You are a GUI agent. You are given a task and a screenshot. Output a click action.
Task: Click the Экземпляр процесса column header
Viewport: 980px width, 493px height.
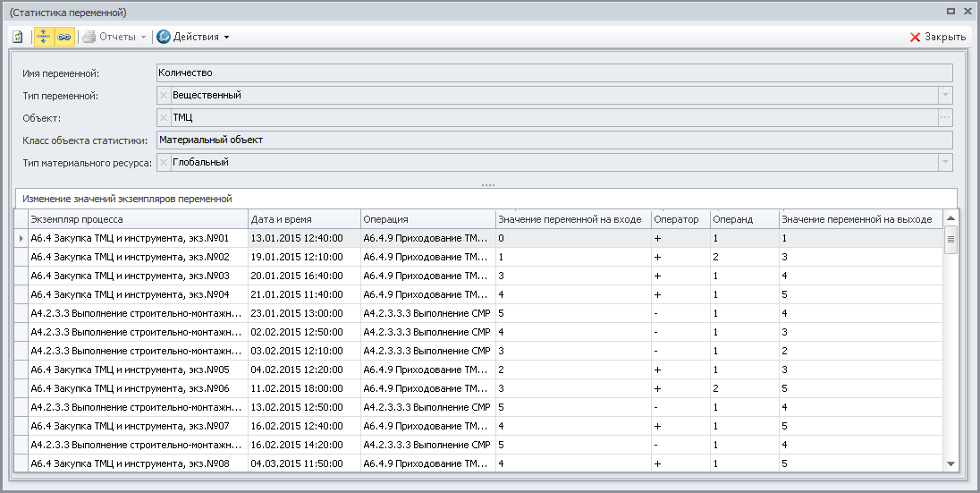pos(137,219)
